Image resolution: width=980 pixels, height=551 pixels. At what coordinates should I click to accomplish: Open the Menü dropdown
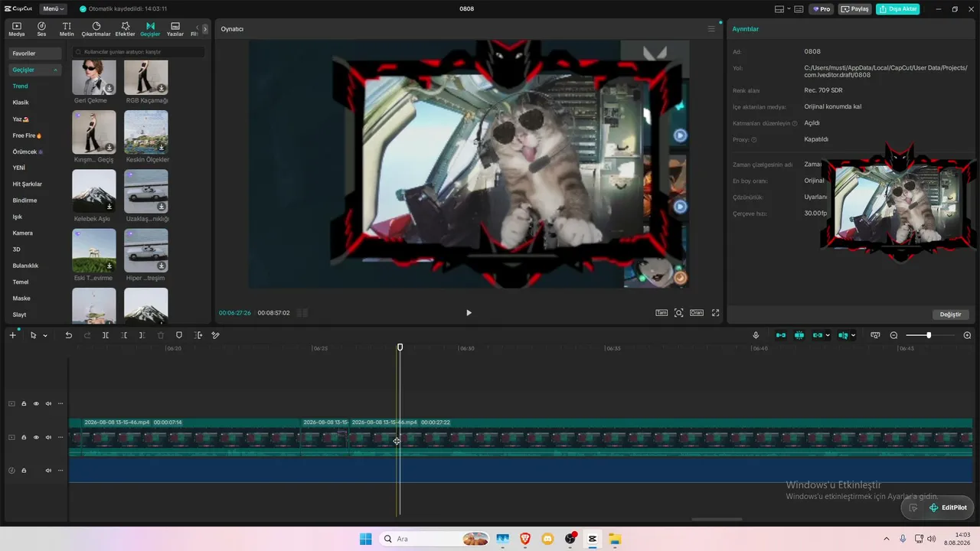54,9
